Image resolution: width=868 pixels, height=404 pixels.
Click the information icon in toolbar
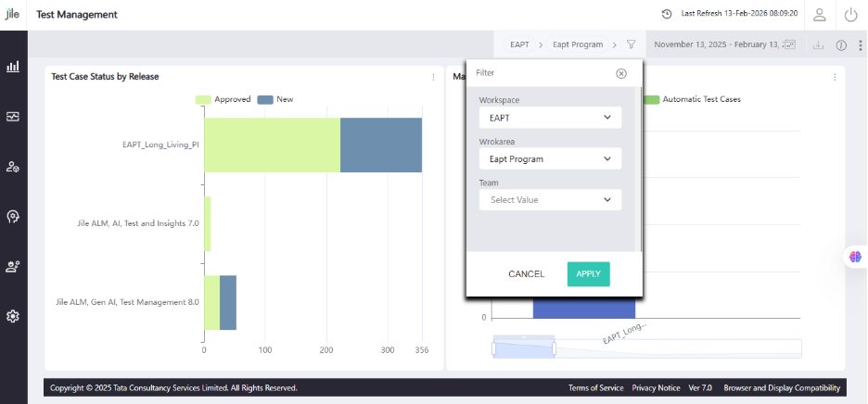(841, 45)
